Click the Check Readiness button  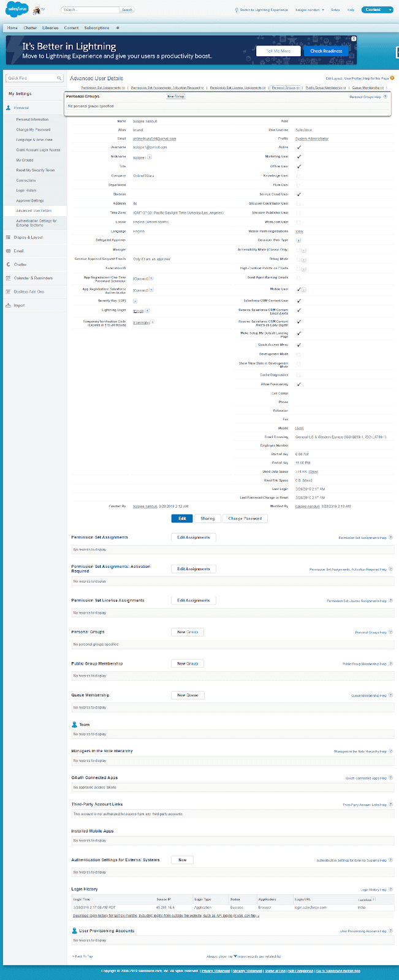tap(326, 51)
